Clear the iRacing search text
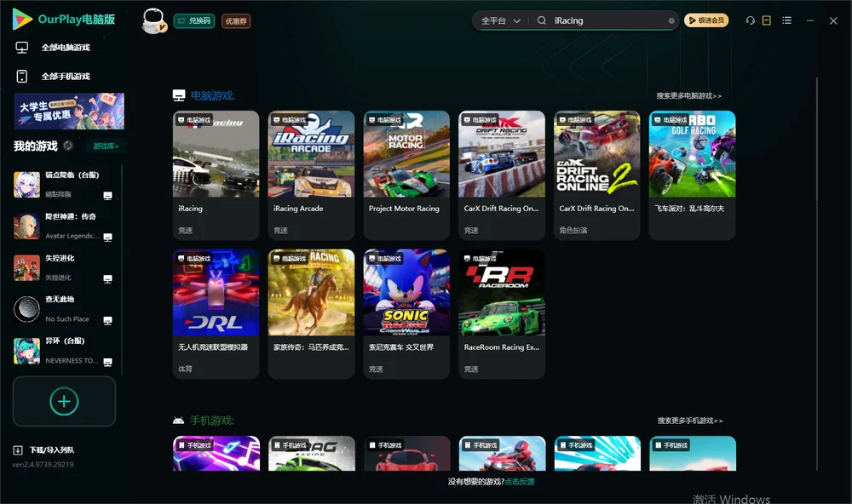The width and height of the screenshot is (852, 504). 671,20
